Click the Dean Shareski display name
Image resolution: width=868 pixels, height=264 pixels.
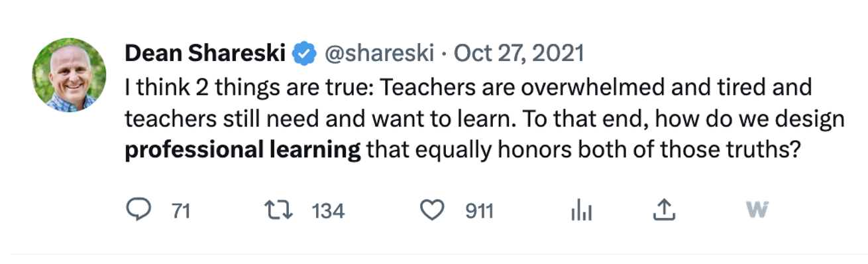pos(205,53)
